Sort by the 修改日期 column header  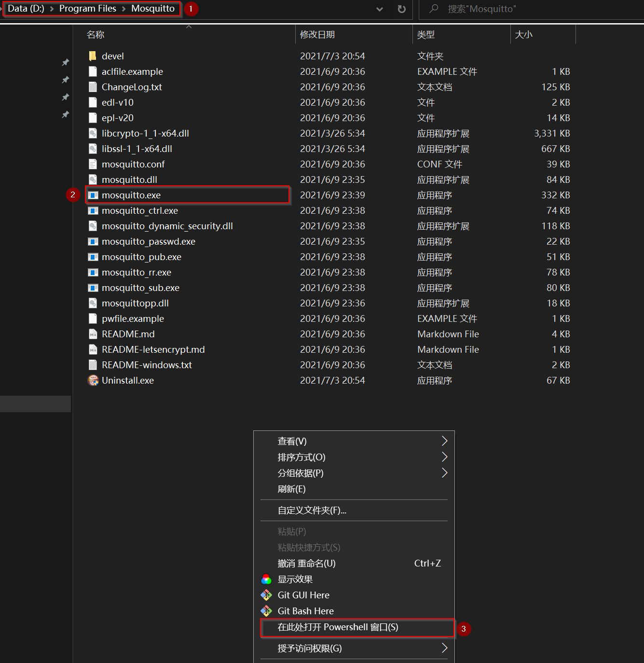point(317,35)
